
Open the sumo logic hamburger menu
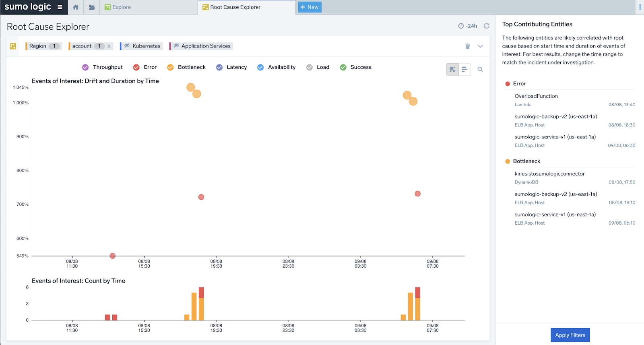(60, 7)
